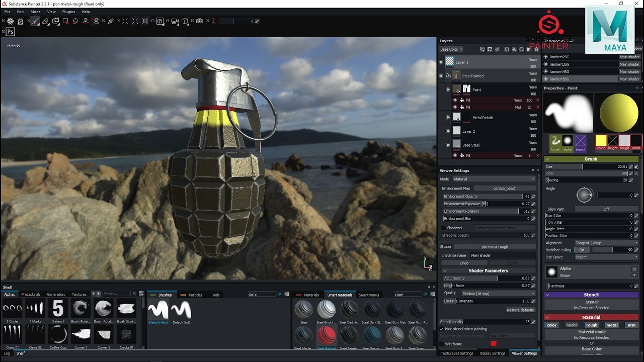
Task: Clear the 'steel' smart materials search
Action: 426,294
